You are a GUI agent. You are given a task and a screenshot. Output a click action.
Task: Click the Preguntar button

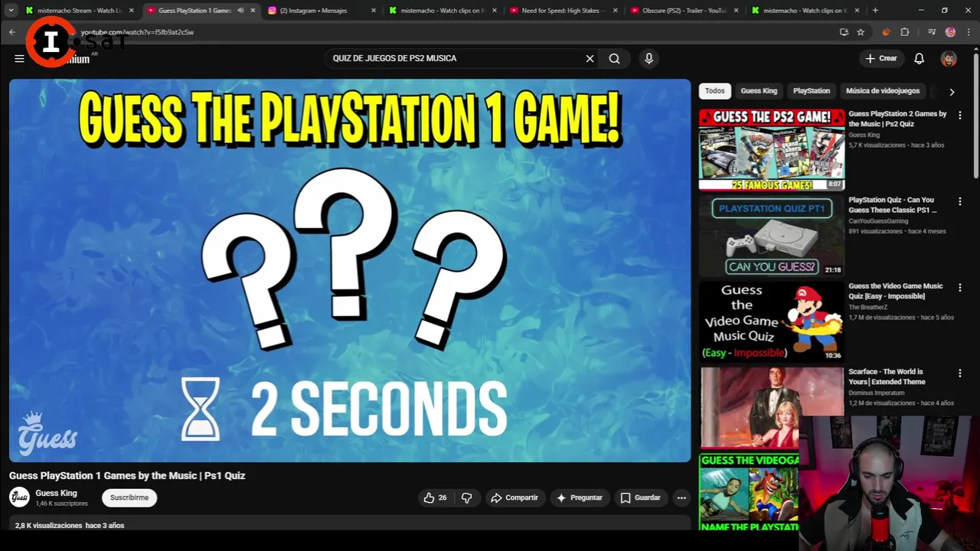click(x=579, y=497)
